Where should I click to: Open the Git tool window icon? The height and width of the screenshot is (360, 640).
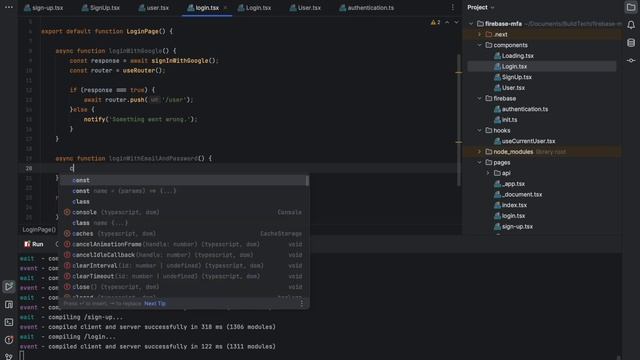[x=9, y=356]
